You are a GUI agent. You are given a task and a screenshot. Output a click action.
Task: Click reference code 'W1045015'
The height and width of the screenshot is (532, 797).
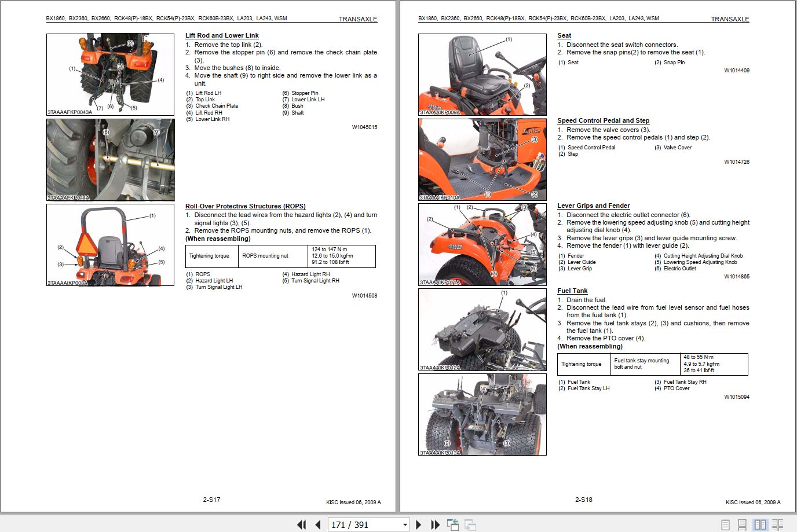click(364, 127)
